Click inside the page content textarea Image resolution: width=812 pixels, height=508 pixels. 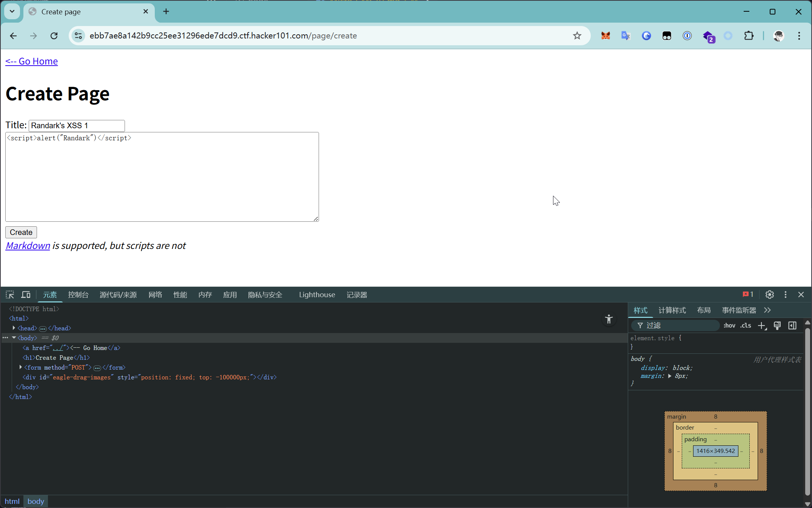point(162,177)
